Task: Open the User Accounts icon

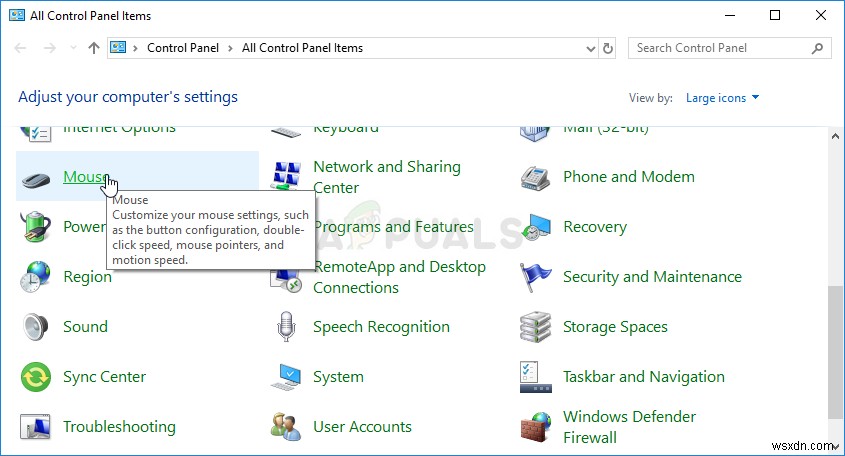Action: (x=287, y=427)
